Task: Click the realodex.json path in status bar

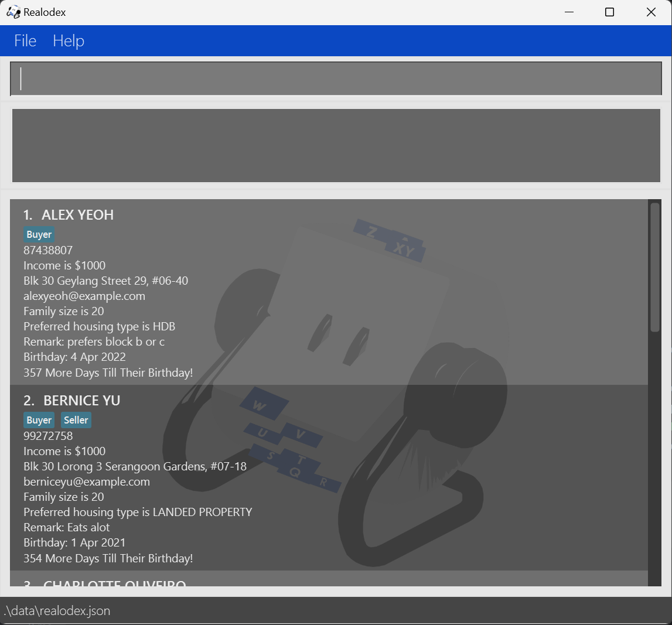Action: tap(57, 611)
